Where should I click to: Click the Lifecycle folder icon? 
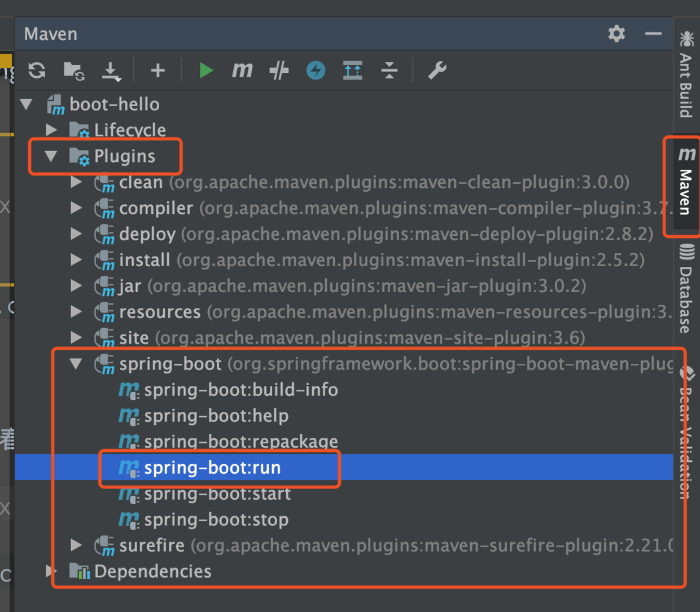pyautogui.click(x=79, y=130)
